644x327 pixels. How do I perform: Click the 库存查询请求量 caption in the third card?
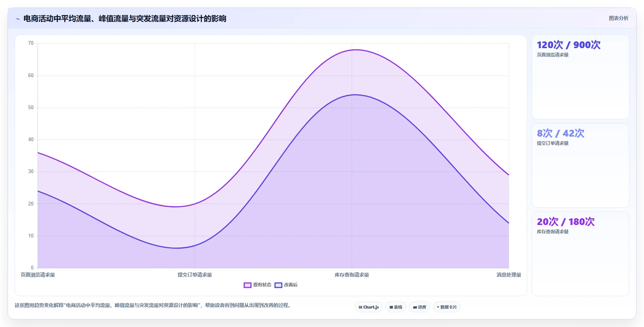click(x=553, y=232)
